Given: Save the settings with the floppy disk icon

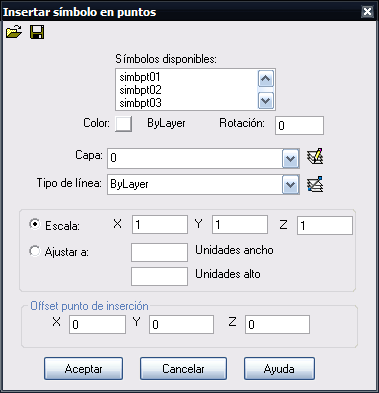Looking at the screenshot, I should point(37,32).
